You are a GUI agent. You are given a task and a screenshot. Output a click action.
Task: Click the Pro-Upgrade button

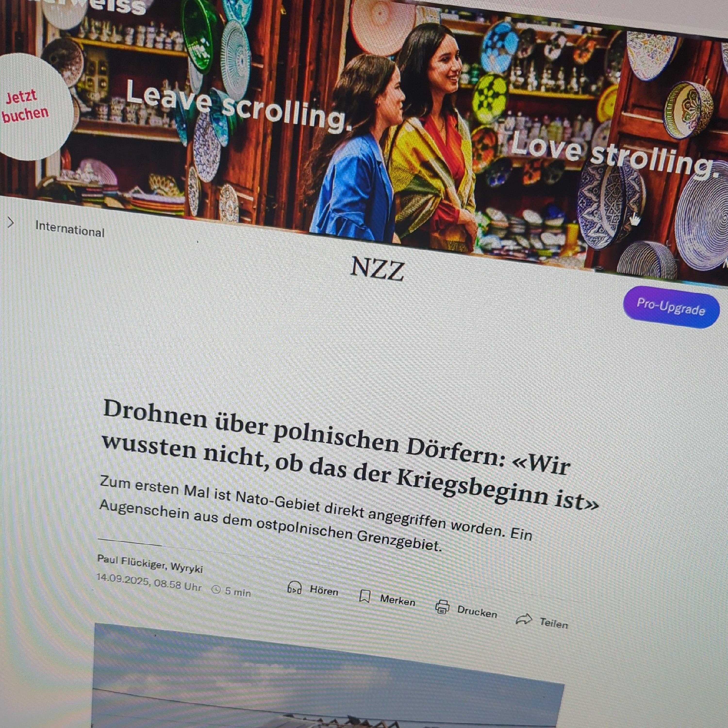point(671,307)
